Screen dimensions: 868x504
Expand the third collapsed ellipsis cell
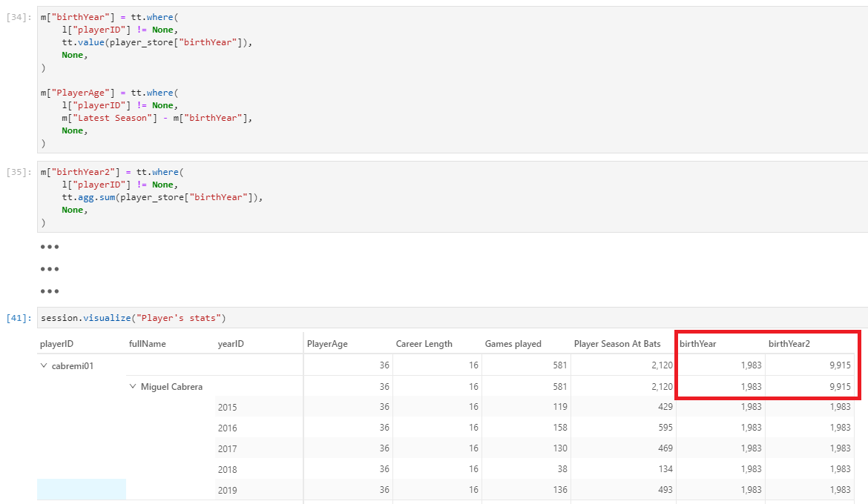coord(49,291)
